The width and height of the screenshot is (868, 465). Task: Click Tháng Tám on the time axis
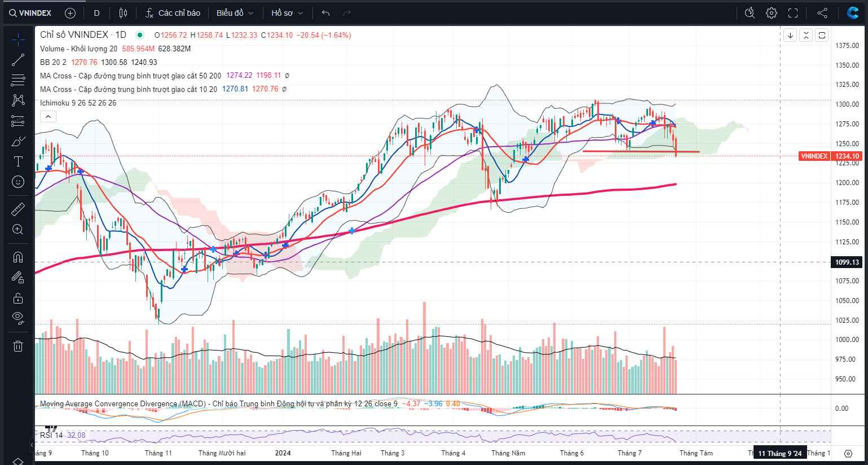pos(696,453)
